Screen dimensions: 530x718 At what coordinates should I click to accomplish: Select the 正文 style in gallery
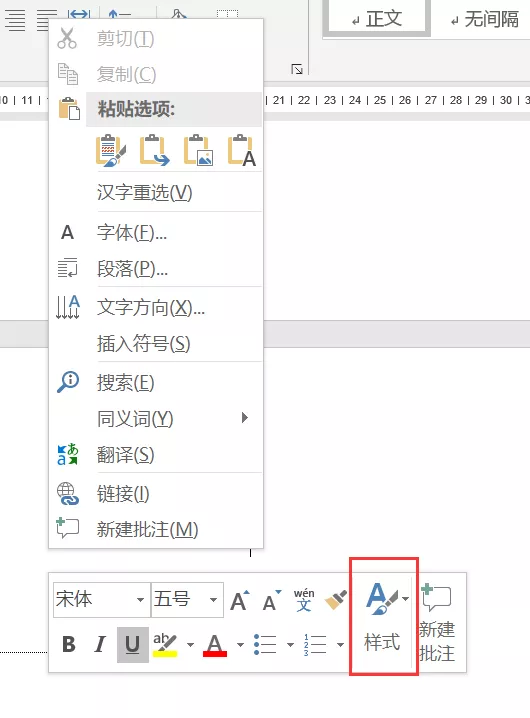point(377,18)
